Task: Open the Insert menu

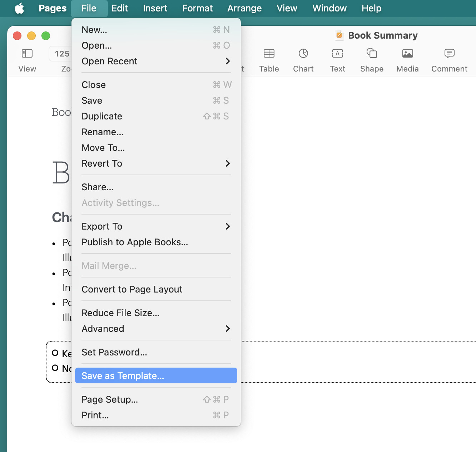Action: (x=155, y=8)
